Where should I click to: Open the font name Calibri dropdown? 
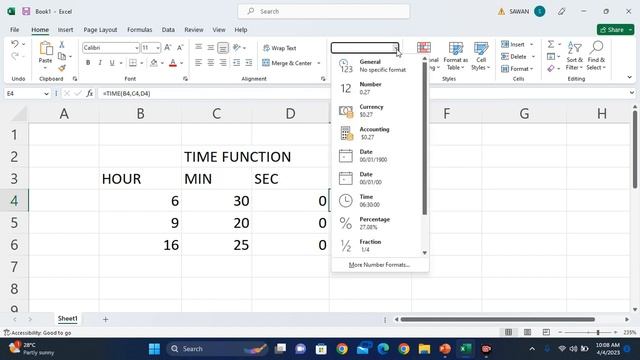coord(136,48)
